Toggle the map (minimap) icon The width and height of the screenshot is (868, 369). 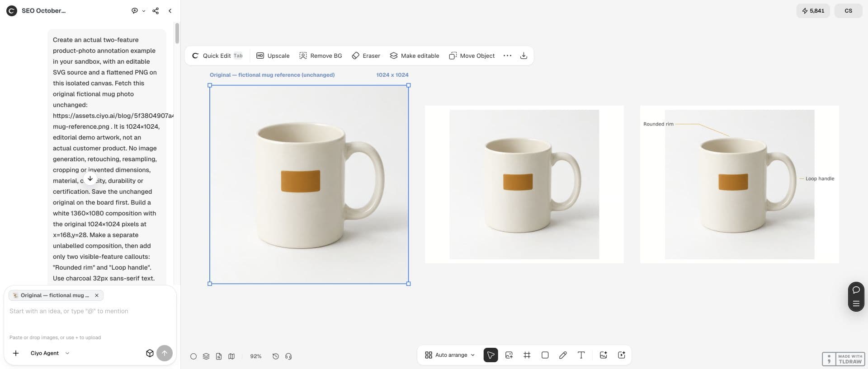(231, 356)
